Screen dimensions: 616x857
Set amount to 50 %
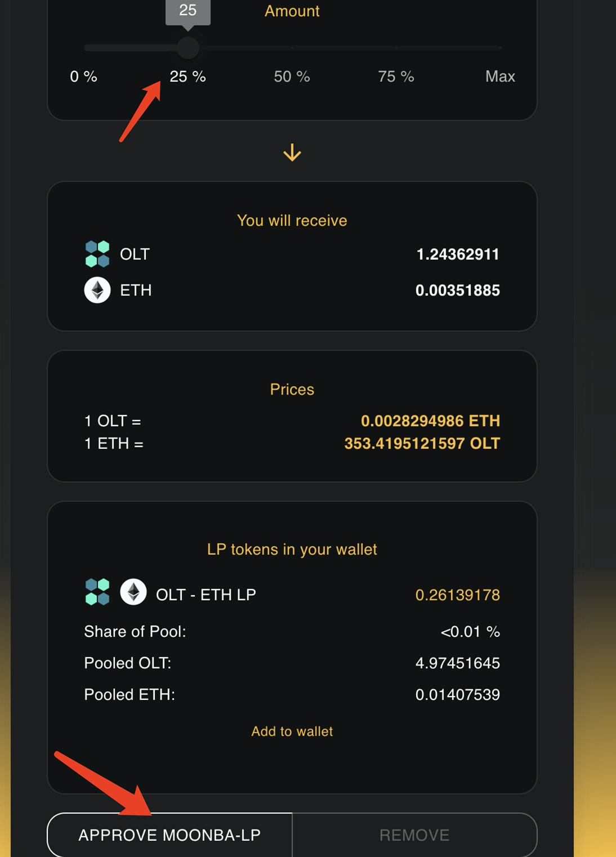[x=292, y=77]
